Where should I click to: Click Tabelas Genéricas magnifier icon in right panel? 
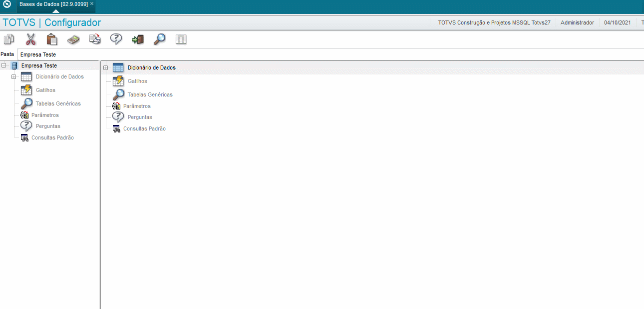point(118,94)
